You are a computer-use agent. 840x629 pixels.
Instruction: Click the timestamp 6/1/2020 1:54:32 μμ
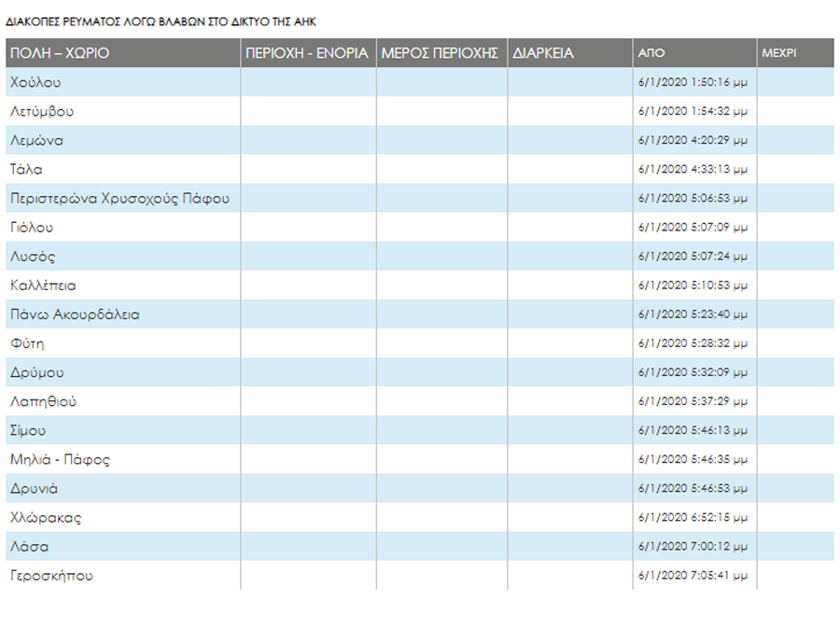(693, 111)
